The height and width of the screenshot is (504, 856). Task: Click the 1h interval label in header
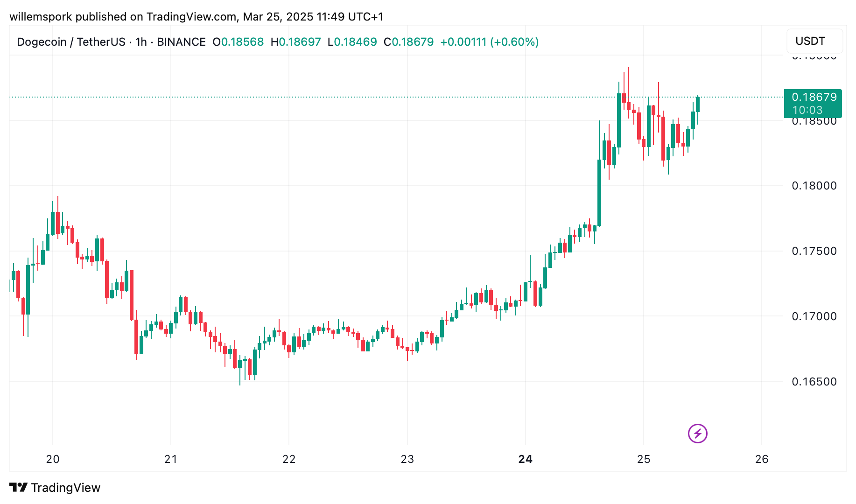tap(141, 42)
